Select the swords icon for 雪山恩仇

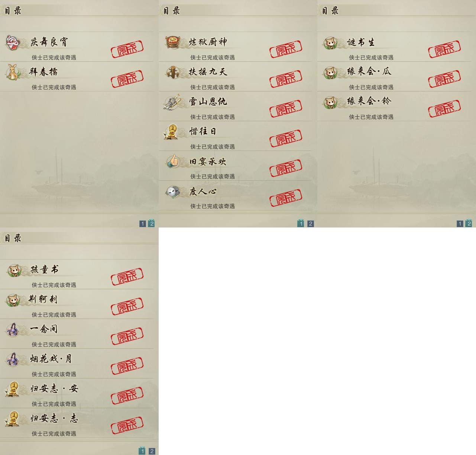tap(172, 101)
